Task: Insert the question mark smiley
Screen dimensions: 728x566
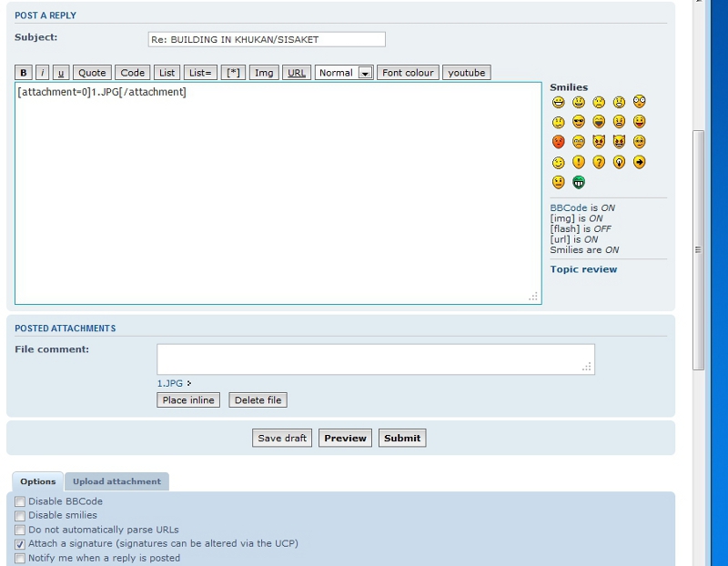Action: point(599,163)
